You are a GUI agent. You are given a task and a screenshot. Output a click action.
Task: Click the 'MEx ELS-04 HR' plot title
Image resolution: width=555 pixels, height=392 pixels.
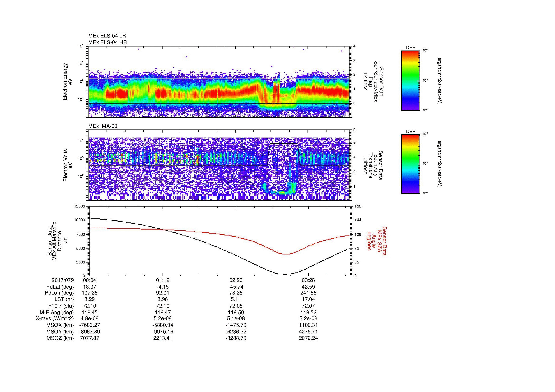pos(107,42)
